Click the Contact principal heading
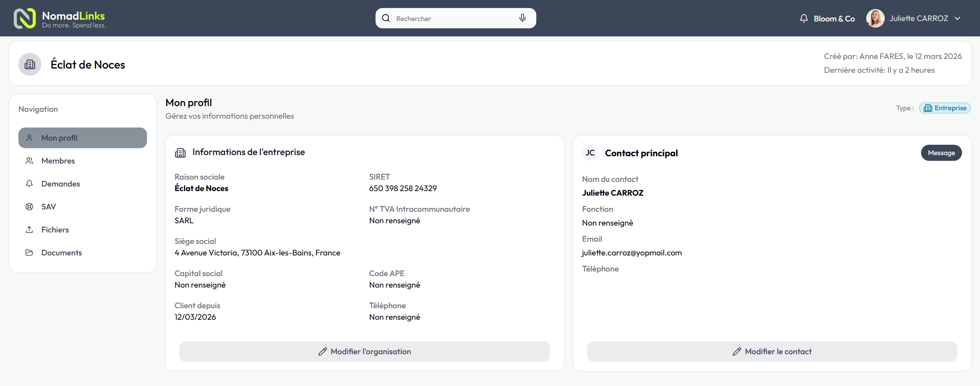 tap(641, 153)
